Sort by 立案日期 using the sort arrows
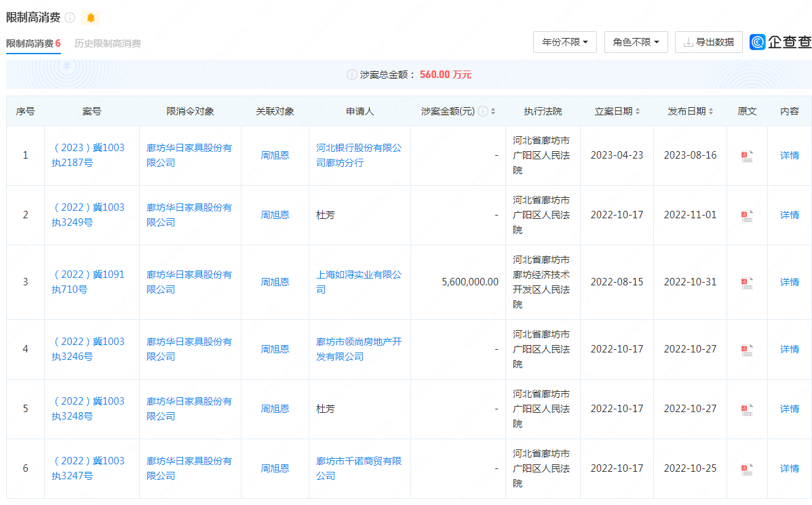812x505 pixels. tap(638, 111)
